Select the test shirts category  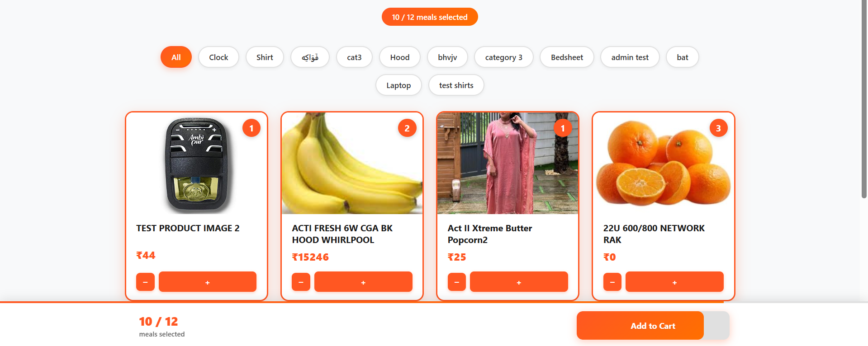point(456,85)
